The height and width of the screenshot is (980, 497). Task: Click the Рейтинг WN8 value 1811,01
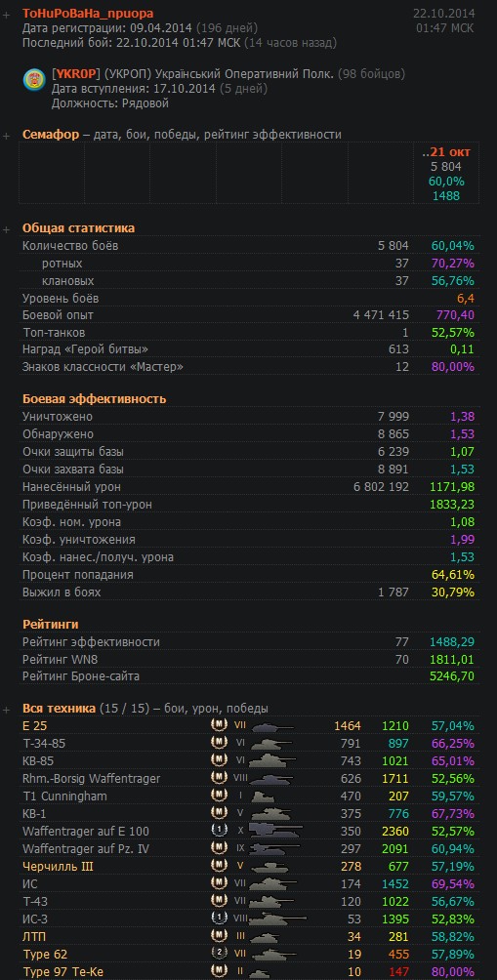[451, 660]
